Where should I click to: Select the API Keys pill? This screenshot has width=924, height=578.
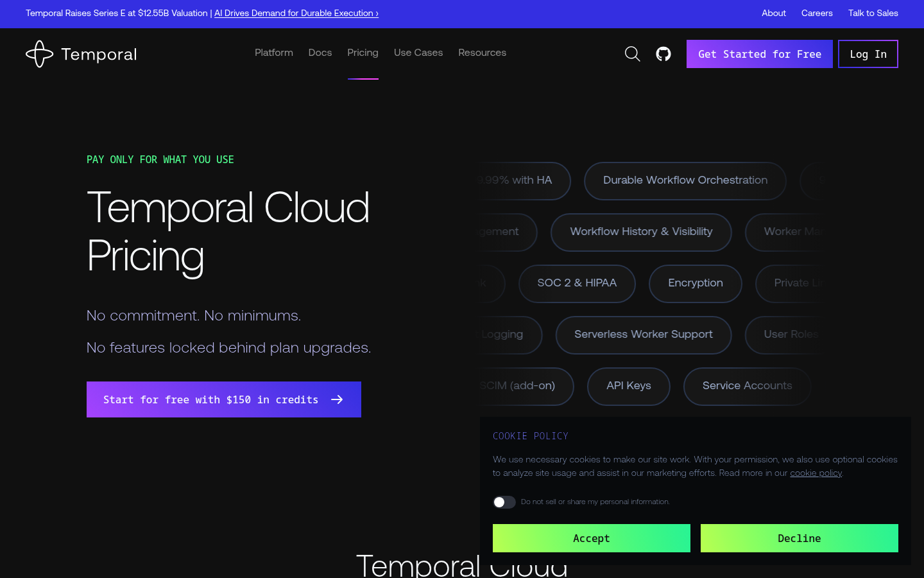click(629, 386)
